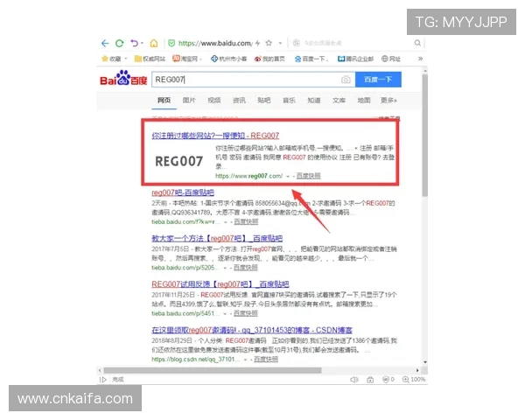Open the 收藏 favorites star
Image resolution: width=525 pixels, height=420 pixels.
105,59
